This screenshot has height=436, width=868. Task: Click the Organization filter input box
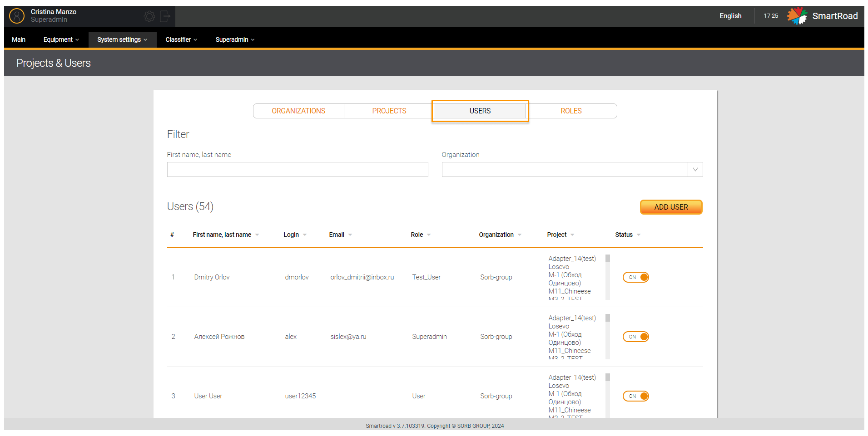tap(565, 170)
